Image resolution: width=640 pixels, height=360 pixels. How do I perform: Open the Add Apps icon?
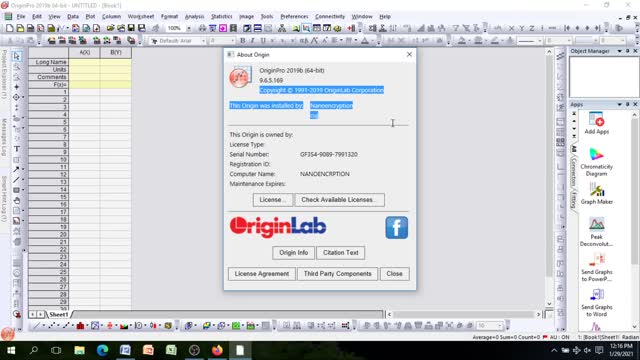pos(596,123)
